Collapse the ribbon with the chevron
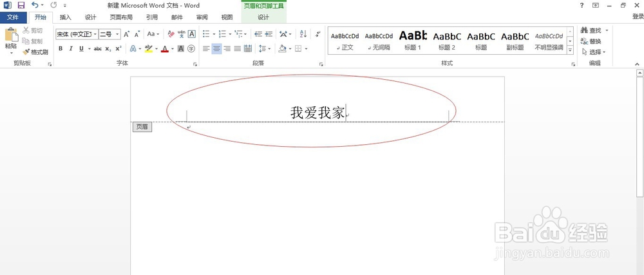644x275 pixels. [638, 64]
